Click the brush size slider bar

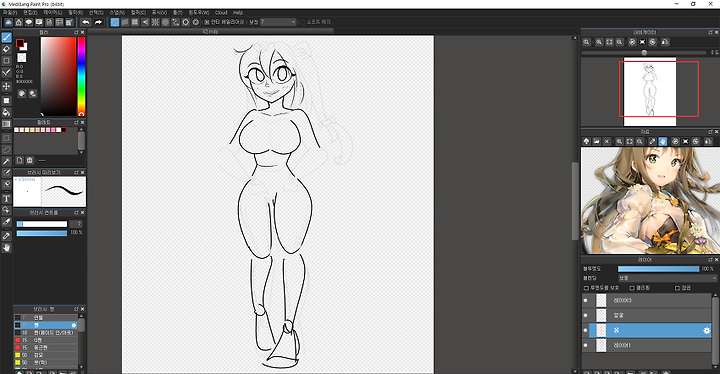click(42, 224)
